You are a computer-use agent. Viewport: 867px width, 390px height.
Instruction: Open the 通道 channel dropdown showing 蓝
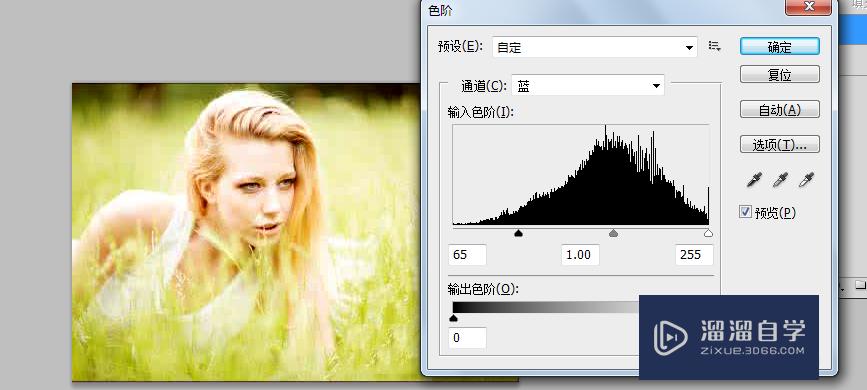click(x=588, y=86)
